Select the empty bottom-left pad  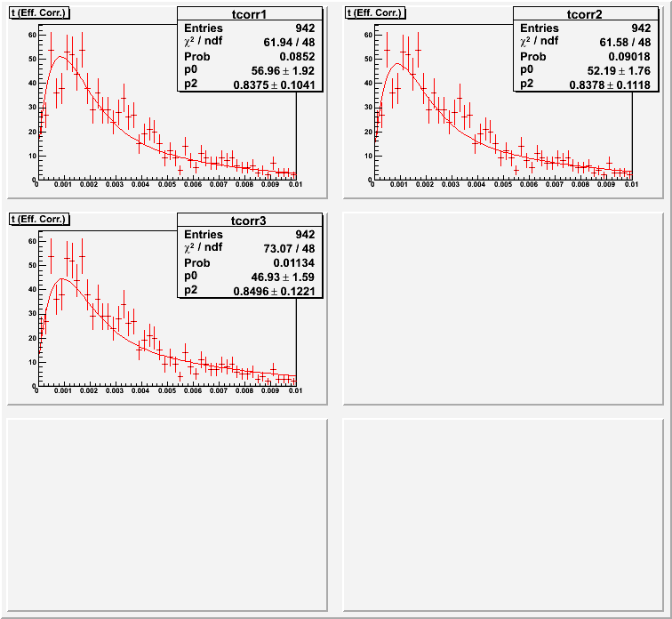[x=167, y=514]
